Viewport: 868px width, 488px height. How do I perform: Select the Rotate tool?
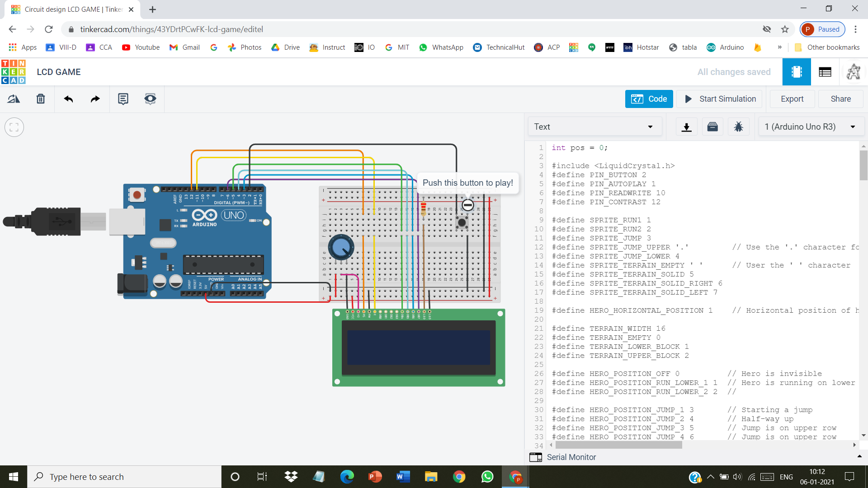click(x=13, y=99)
